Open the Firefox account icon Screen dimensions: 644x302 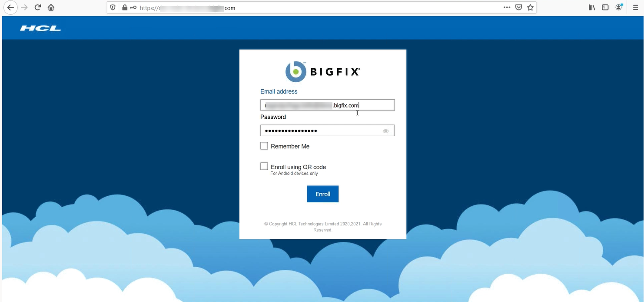coord(619,7)
